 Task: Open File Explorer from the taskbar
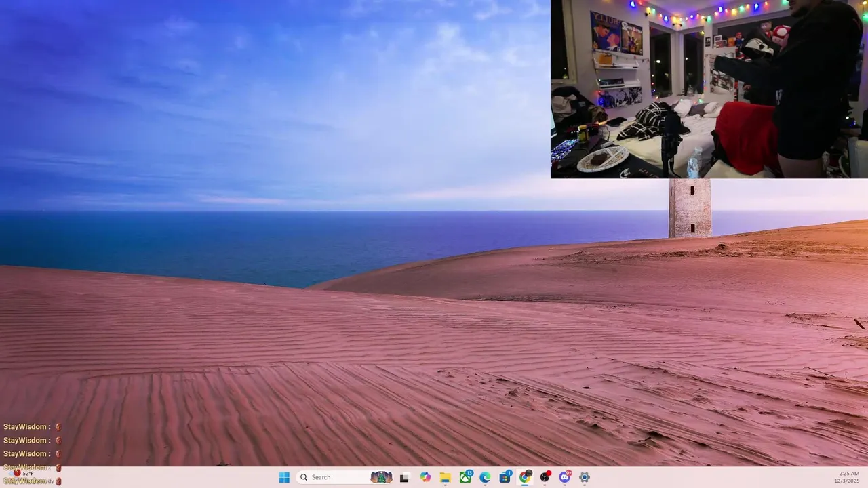pos(445,477)
